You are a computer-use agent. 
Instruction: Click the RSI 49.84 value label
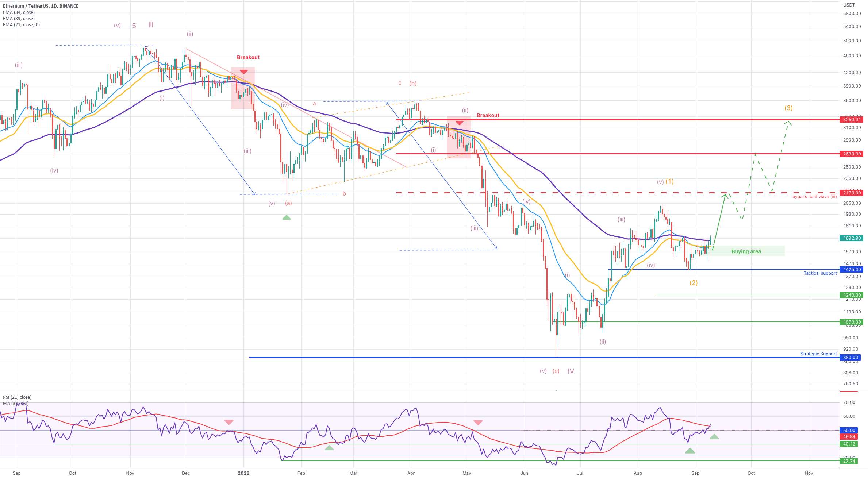point(849,437)
